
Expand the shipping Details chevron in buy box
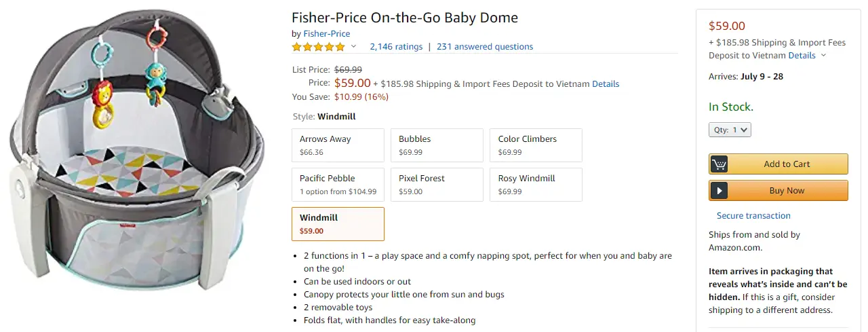(824, 56)
